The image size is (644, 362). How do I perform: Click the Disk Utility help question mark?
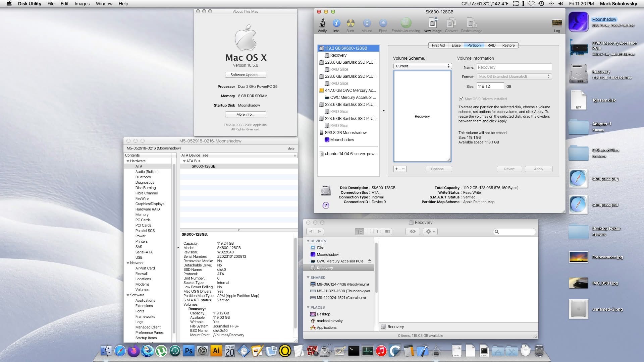[326, 205]
